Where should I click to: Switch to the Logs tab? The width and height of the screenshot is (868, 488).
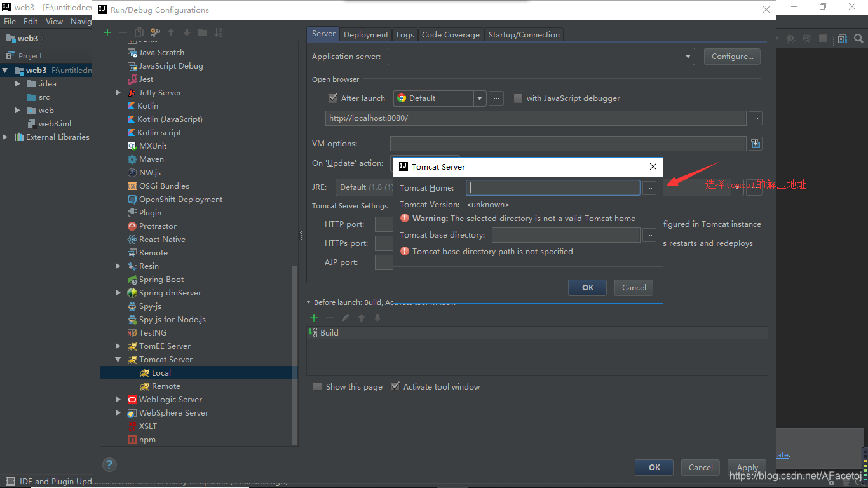tap(405, 34)
